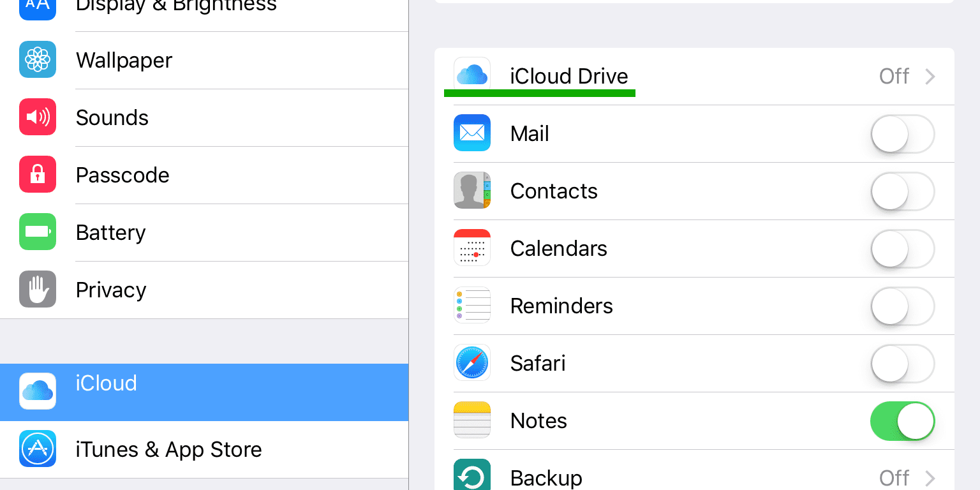The image size is (980, 490).
Task: Switch on Reminders iCloud sync
Action: 902,306
